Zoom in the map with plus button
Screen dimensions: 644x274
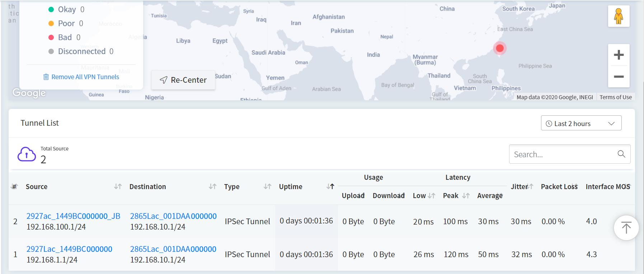tap(619, 55)
